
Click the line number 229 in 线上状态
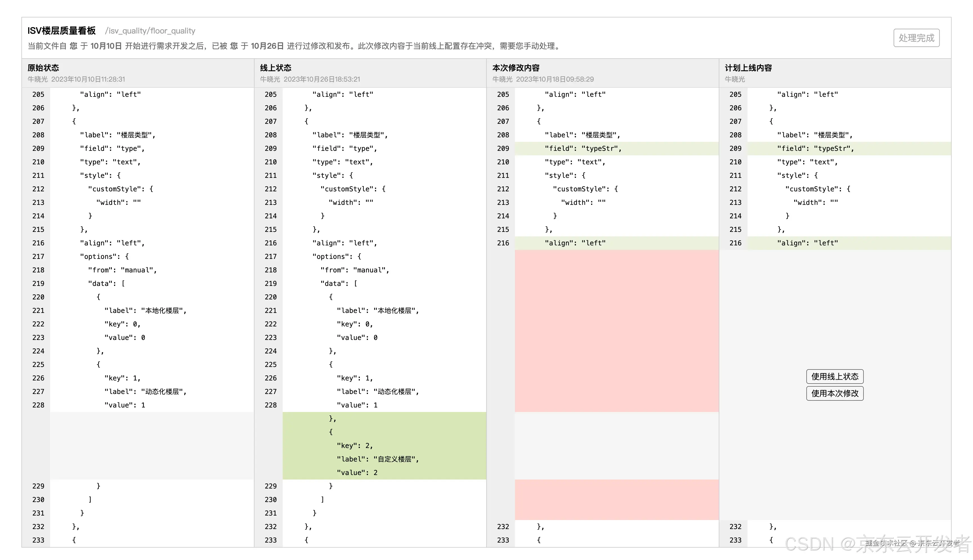coord(271,486)
